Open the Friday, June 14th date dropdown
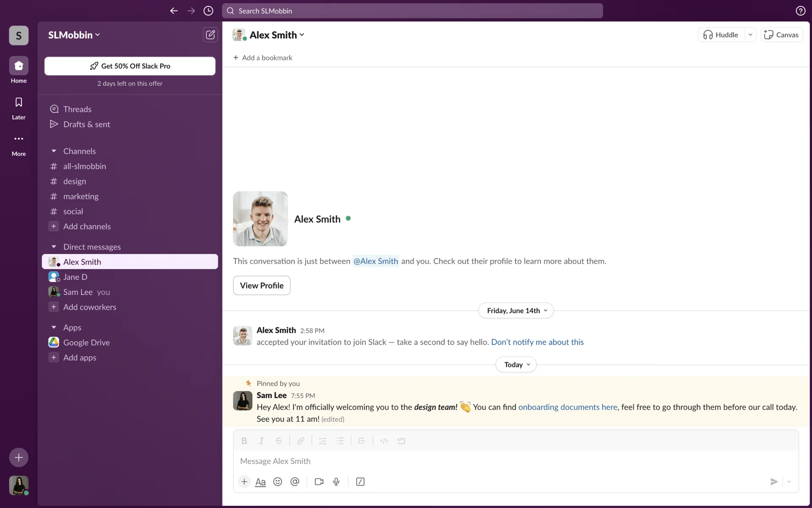The height and width of the screenshot is (508, 812). (x=516, y=311)
